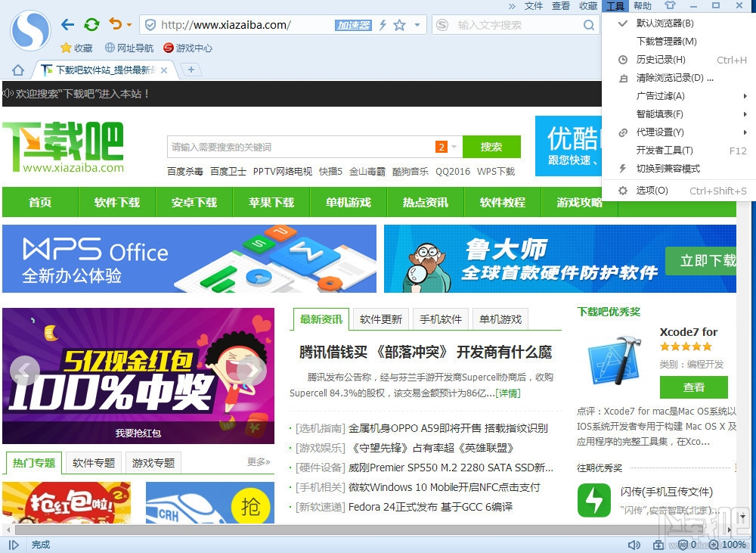Expand the 智能填表(F) submenu

tap(679, 114)
